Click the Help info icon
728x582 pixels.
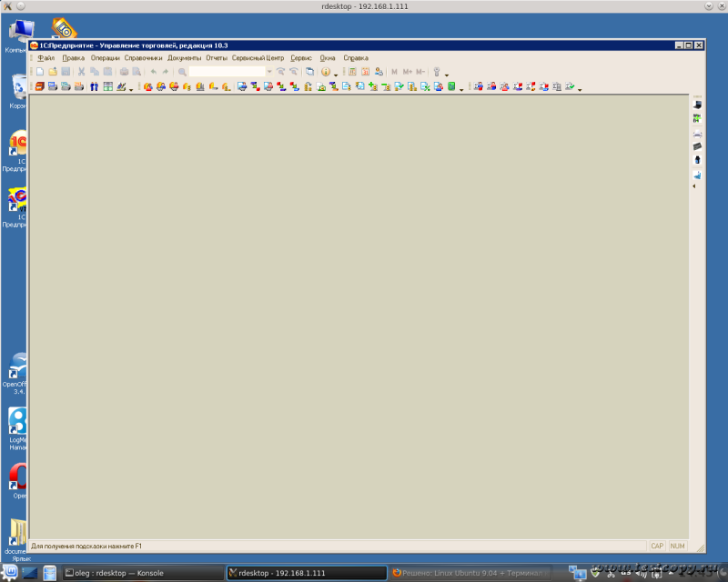325,71
